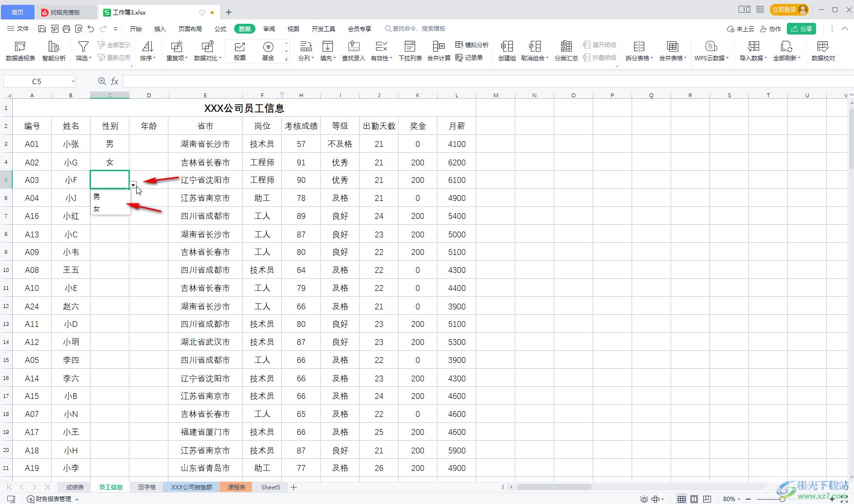Open 拆分表格 split table
Image resolution: width=854 pixels, height=504 pixels.
point(639,51)
